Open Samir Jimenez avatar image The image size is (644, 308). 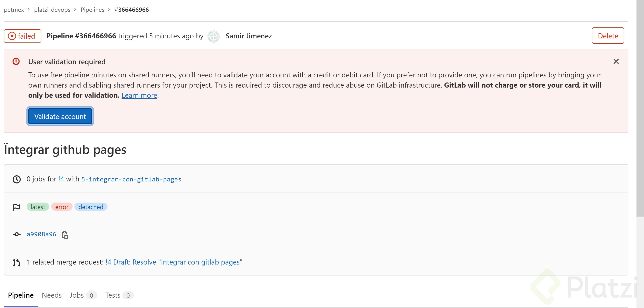click(x=214, y=36)
